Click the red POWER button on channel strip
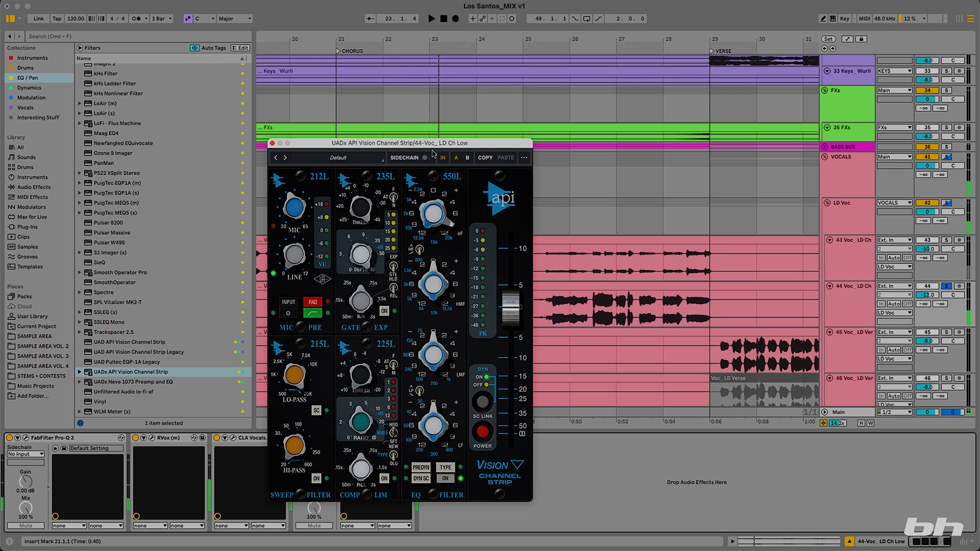Image resolution: width=980 pixels, height=551 pixels. click(x=482, y=432)
